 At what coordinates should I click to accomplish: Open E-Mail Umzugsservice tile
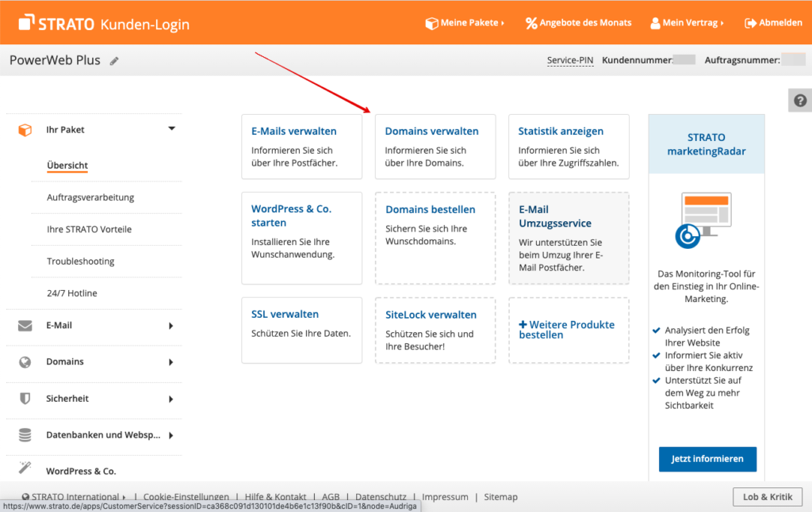(569, 238)
